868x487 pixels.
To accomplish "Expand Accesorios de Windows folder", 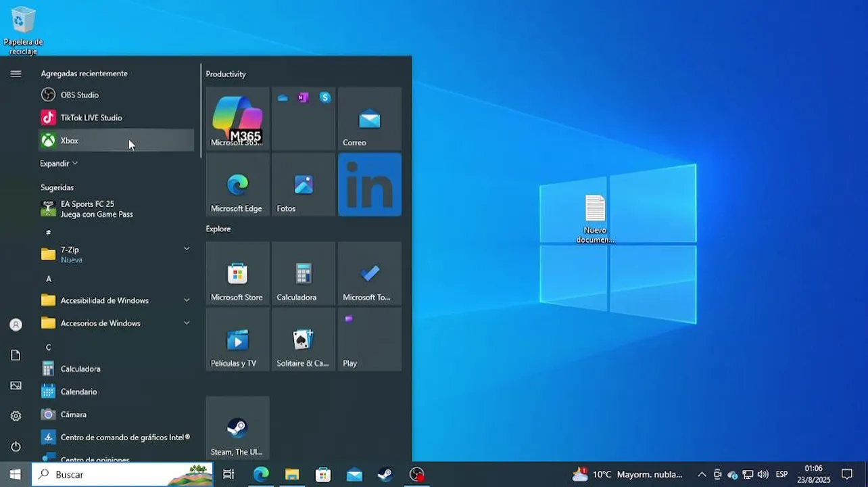I will coord(116,323).
